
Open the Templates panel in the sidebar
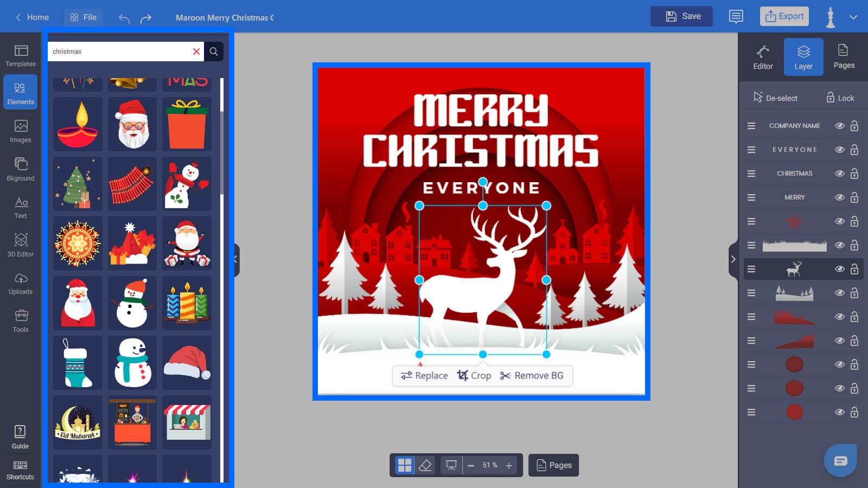coord(20,57)
